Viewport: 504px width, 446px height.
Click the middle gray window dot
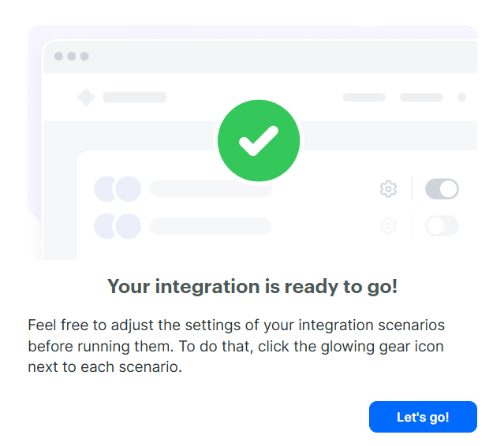pyautogui.click(x=71, y=56)
